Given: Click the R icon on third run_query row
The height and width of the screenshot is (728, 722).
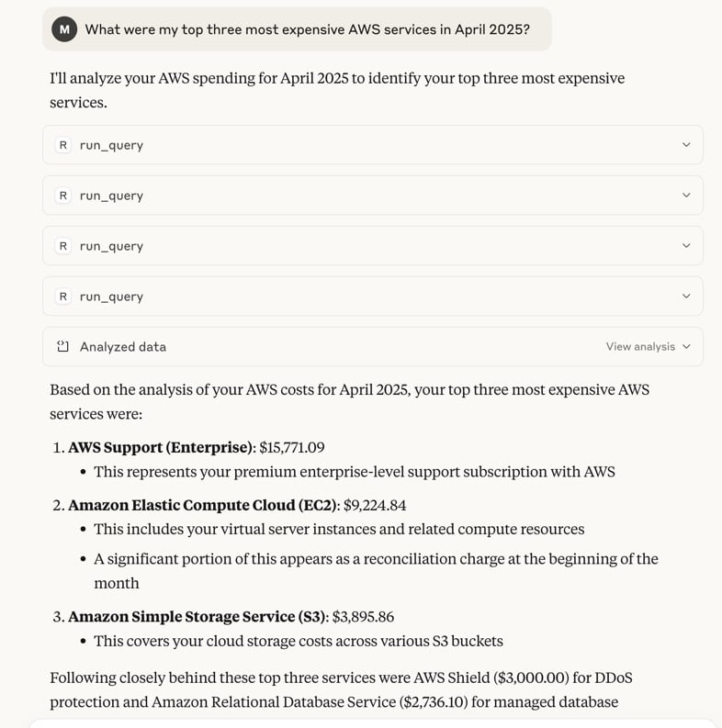Looking at the screenshot, I should point(63,246).
